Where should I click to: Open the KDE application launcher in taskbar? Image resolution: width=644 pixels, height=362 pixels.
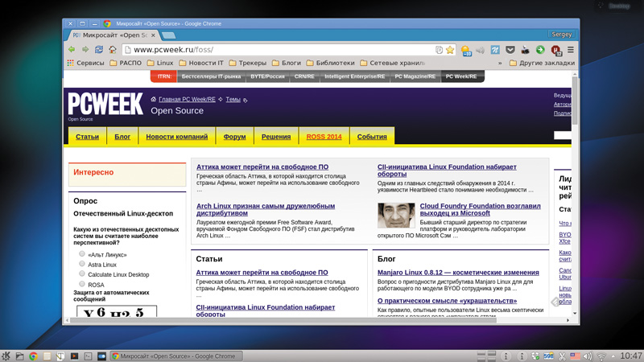[x=6, y=356]
